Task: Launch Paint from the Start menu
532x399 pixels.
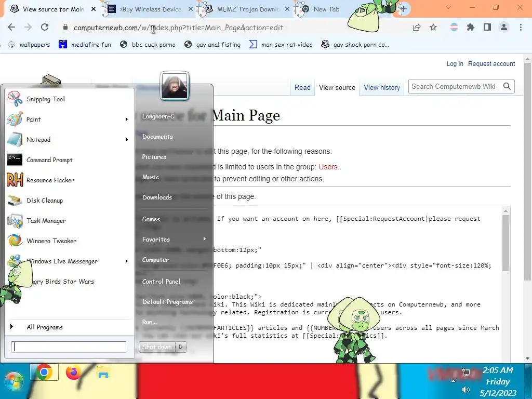Action: tap(70, 119)
